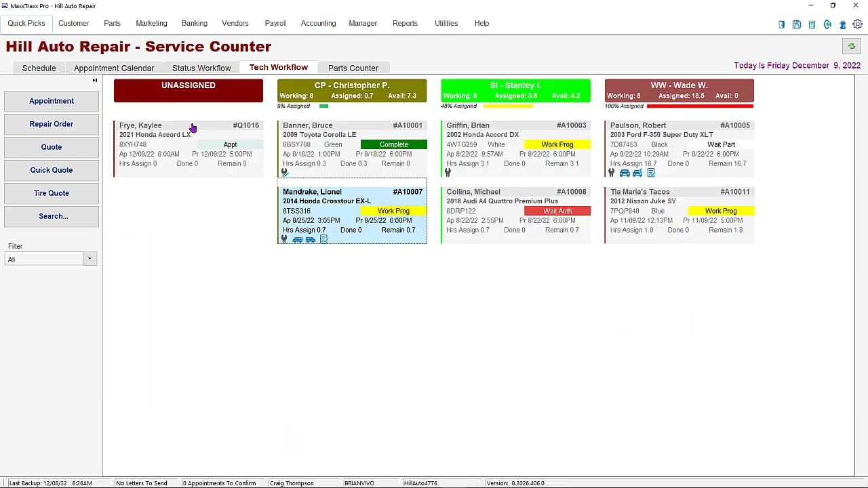Click first blue car icon on Mandrake card
This screenshot has width=868, height=488.
point(297,239)
